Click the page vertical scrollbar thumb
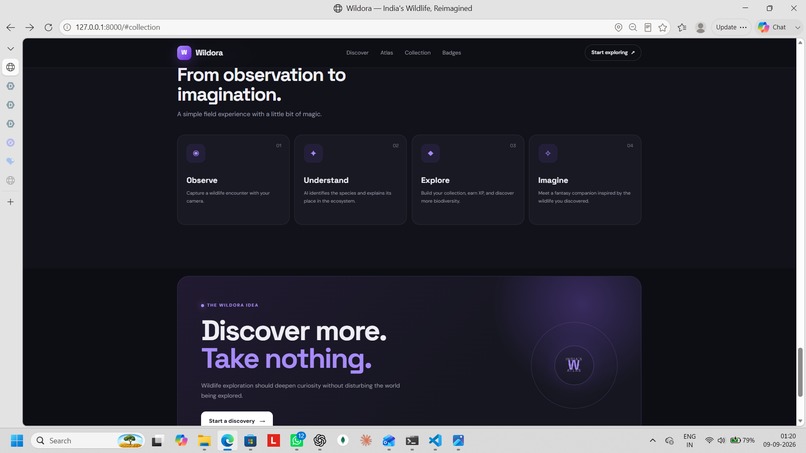The height and width of the screenshot is (453, 806). coord(800,372)
